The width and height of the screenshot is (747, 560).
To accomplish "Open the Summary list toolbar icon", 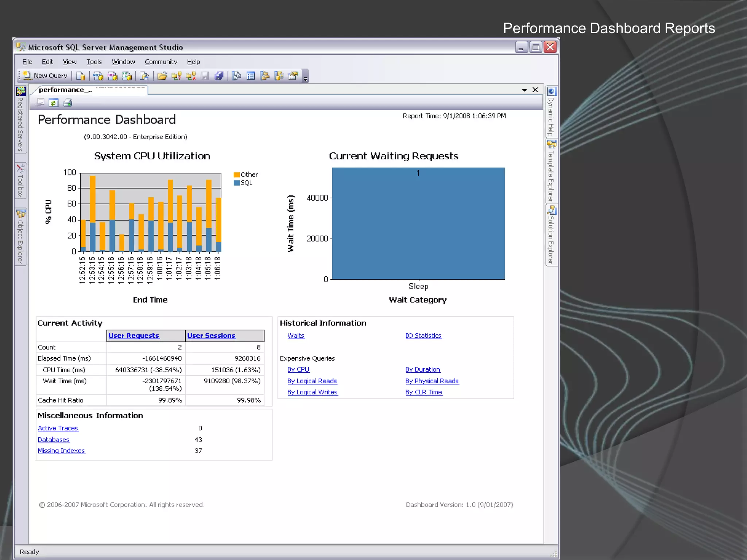I will coord(251,76).
